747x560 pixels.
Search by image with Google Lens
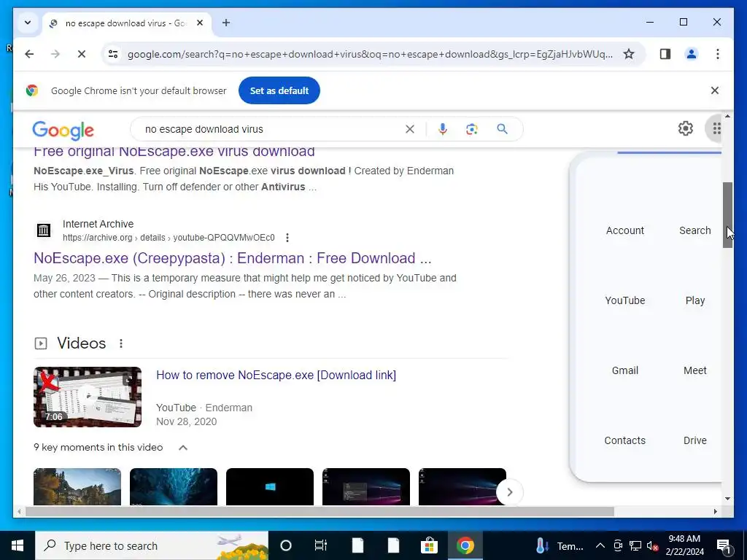472,129
